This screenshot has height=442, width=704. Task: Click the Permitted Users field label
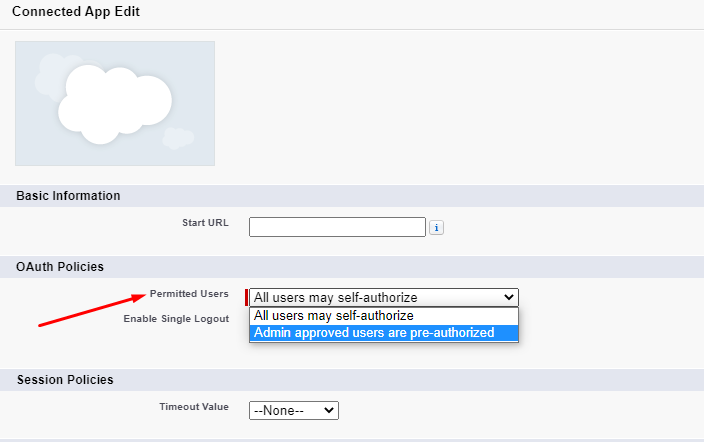click(189, 294)
